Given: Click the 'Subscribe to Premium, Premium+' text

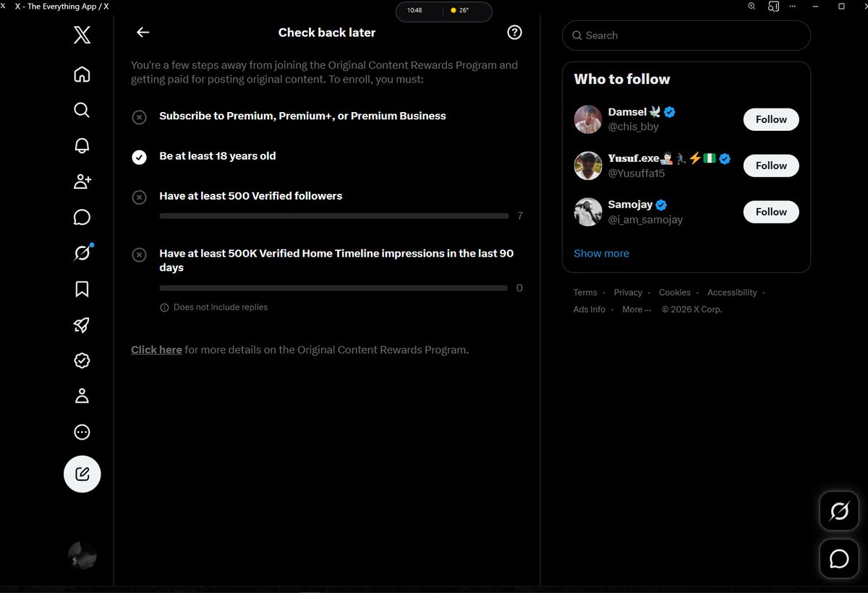Looking at the screenshot, I should coord(302,116).
